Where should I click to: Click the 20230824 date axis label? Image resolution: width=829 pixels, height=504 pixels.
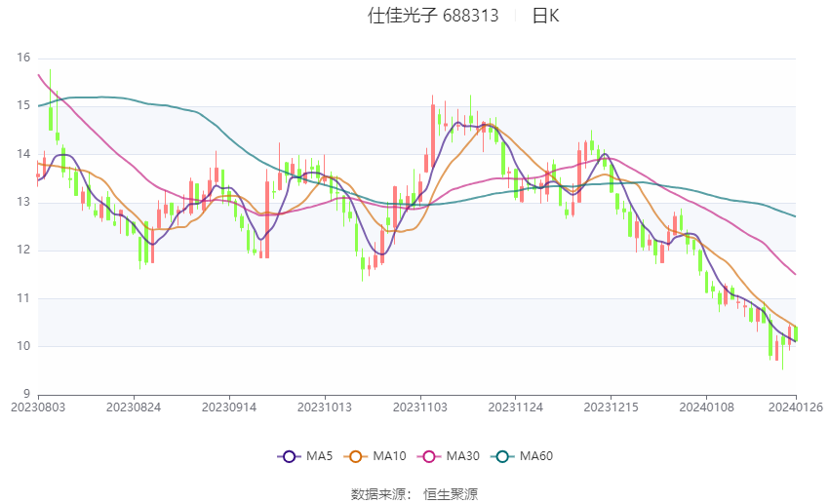pos(134,407)
